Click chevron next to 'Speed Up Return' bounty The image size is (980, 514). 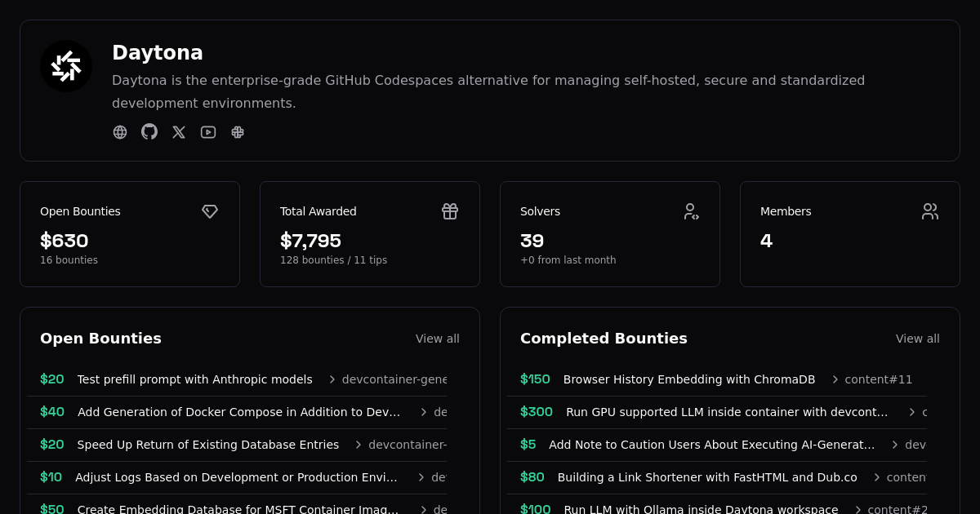tap(359, 445)
